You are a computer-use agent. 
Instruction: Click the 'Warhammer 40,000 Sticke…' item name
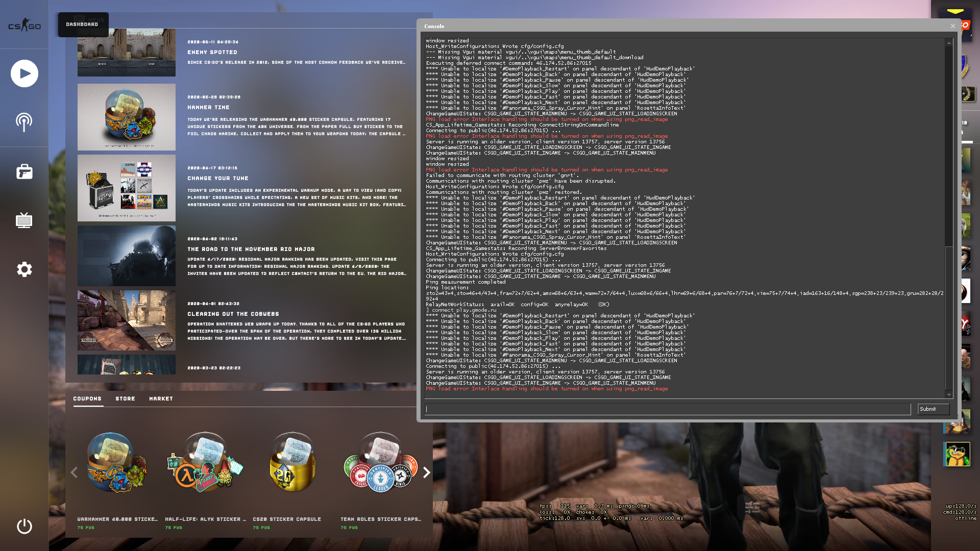117,519
